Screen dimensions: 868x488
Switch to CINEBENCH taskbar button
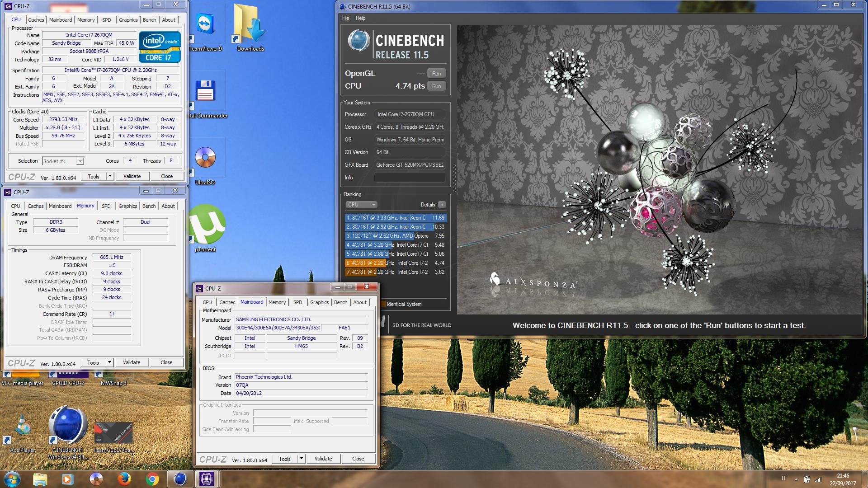click(180, 479)
